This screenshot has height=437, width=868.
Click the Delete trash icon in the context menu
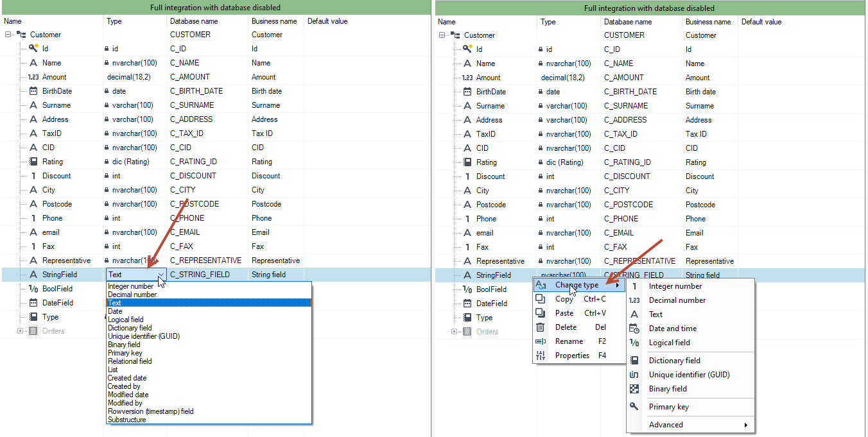tap(541, 327)
